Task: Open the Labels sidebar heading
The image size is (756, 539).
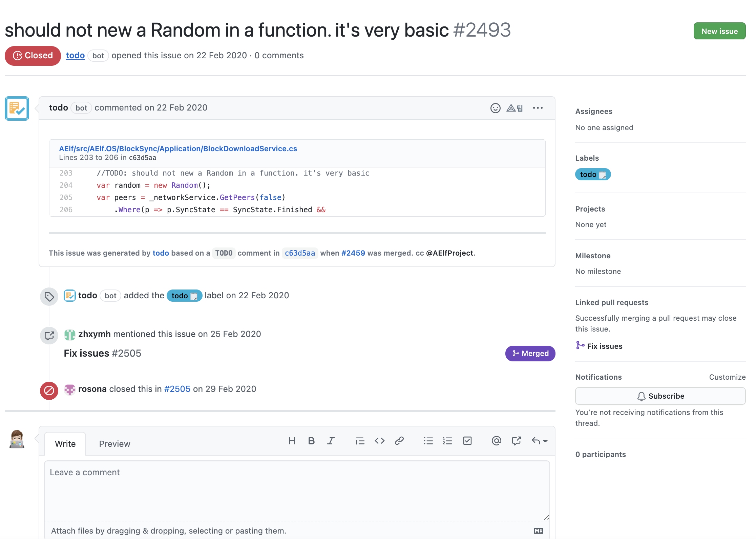Action: click(x=587, y=158)
